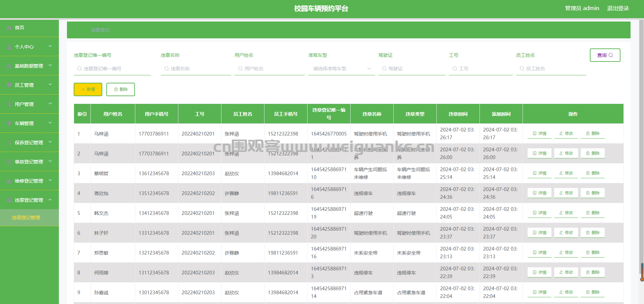Open 首页 in the sidebar
The image size is (644, 304).
(29, 28)
